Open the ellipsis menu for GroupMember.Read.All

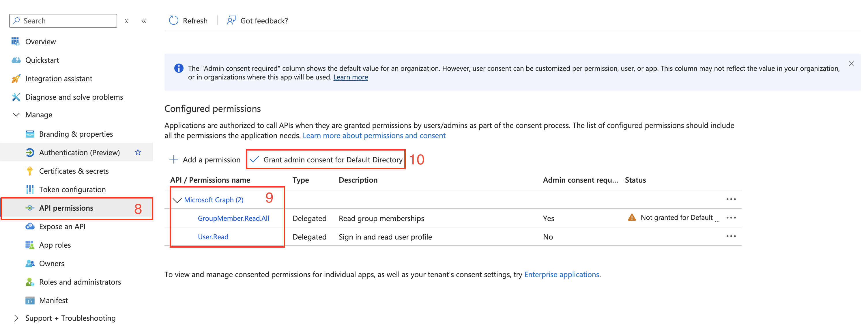pyautogui.click(x=731, y=218)
